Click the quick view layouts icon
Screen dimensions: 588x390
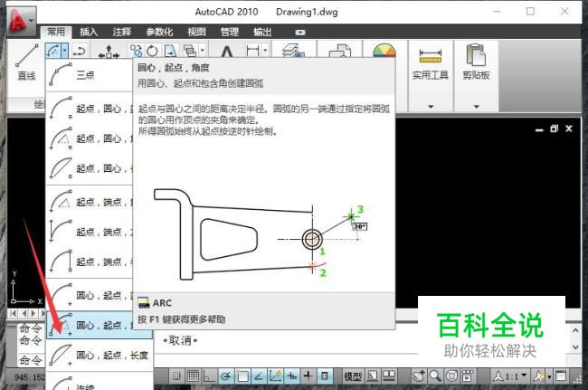373,376
